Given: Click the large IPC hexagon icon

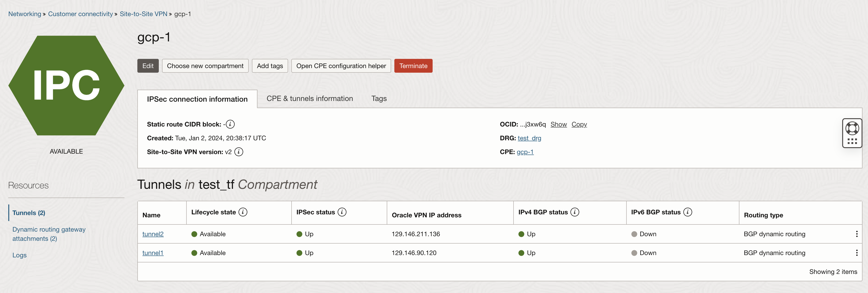Looking at the screenshot, I should (66, 86).
